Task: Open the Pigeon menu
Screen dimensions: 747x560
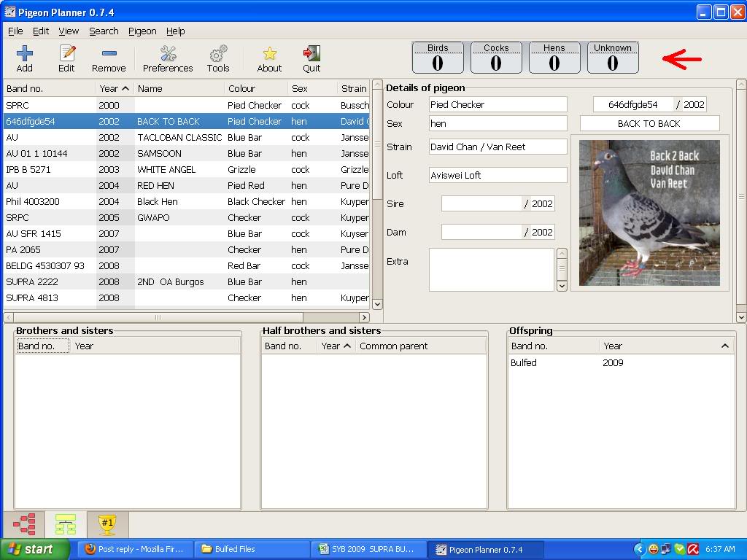Action: pyautogui.click(x=142, y=31)
